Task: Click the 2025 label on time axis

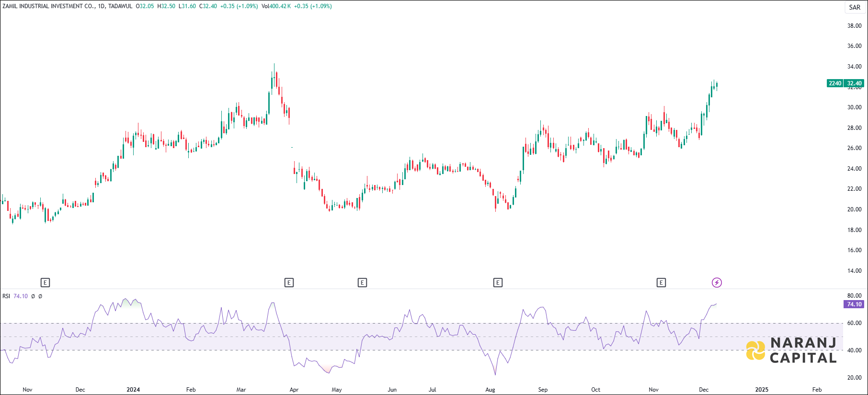Action: tap(762, 390)
